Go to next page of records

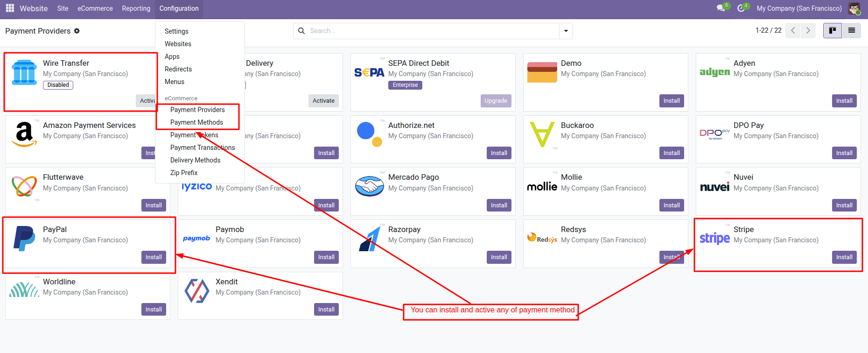click(x=808, y=30)
